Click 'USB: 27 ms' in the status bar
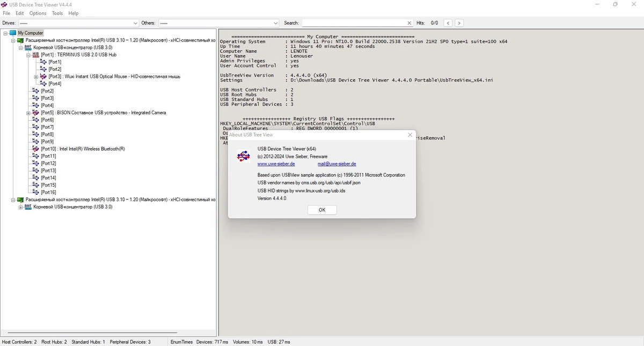Viewport: 644px width, 346px height. tap(279, 342)
